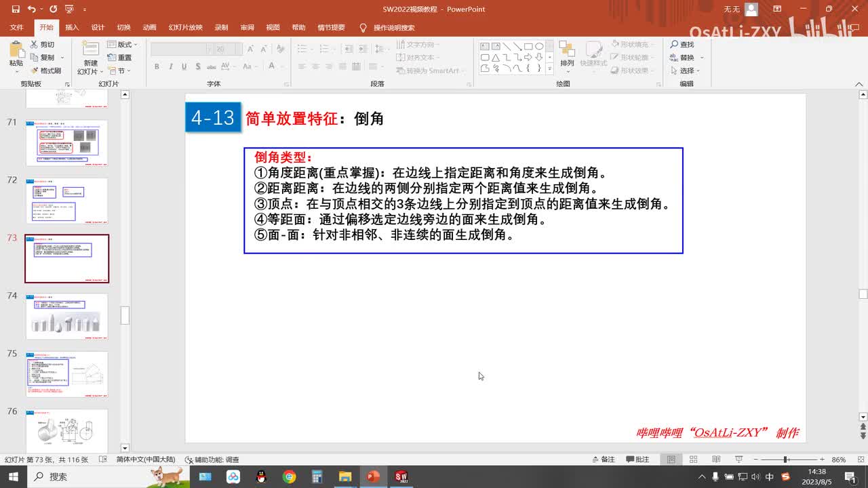Click the zoom percentage 86%
The height and width of the screenshot is (488, 868).
point(838,460)
